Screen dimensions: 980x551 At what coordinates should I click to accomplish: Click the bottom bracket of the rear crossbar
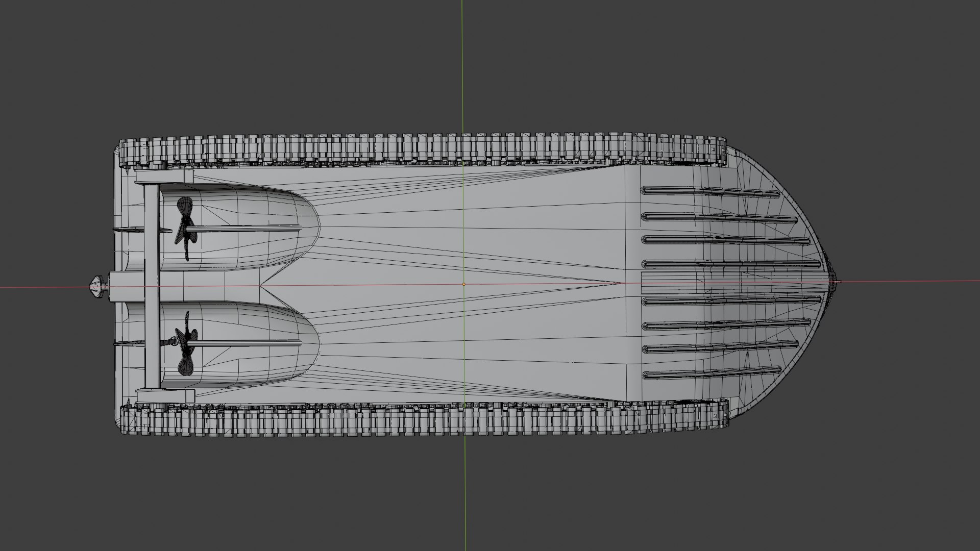coord(165,396)
